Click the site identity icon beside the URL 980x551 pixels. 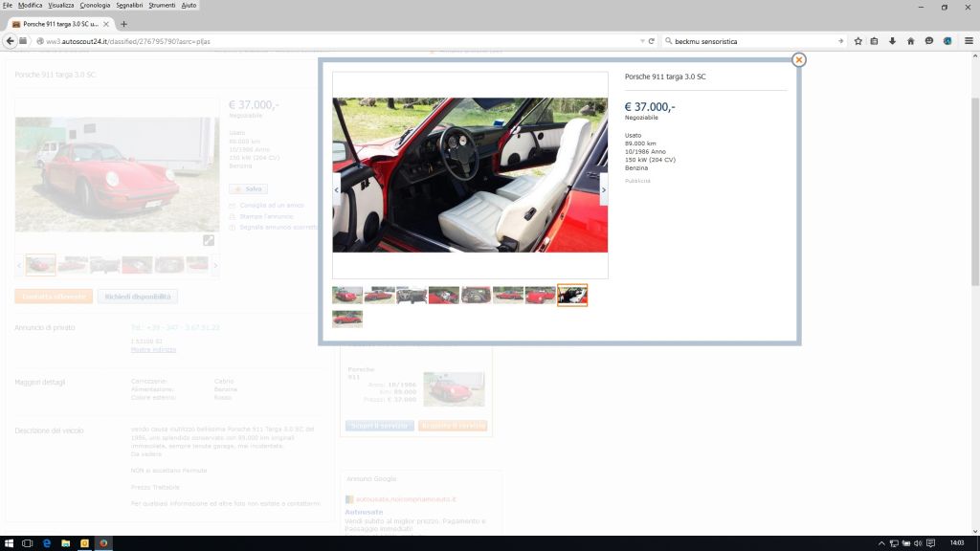click(40, 41)
